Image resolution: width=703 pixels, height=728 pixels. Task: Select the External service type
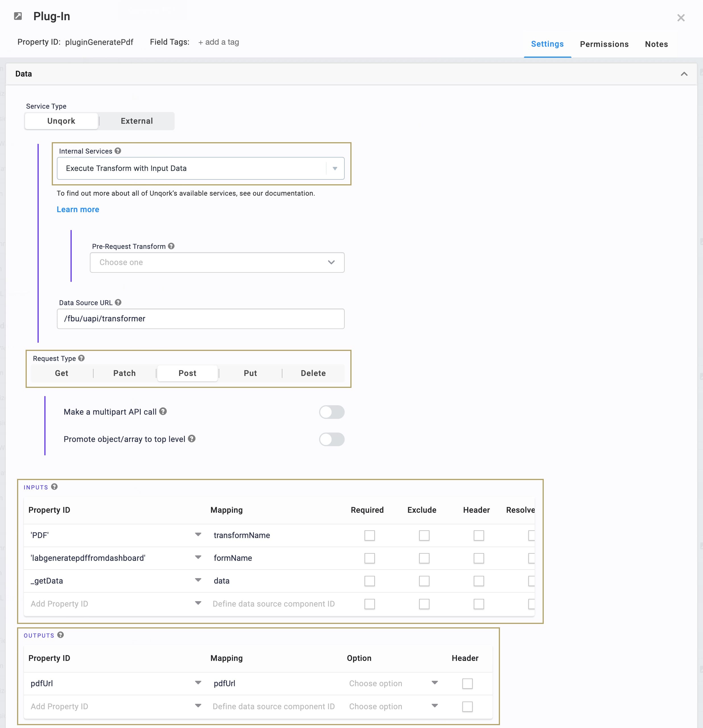coord(137,121)
